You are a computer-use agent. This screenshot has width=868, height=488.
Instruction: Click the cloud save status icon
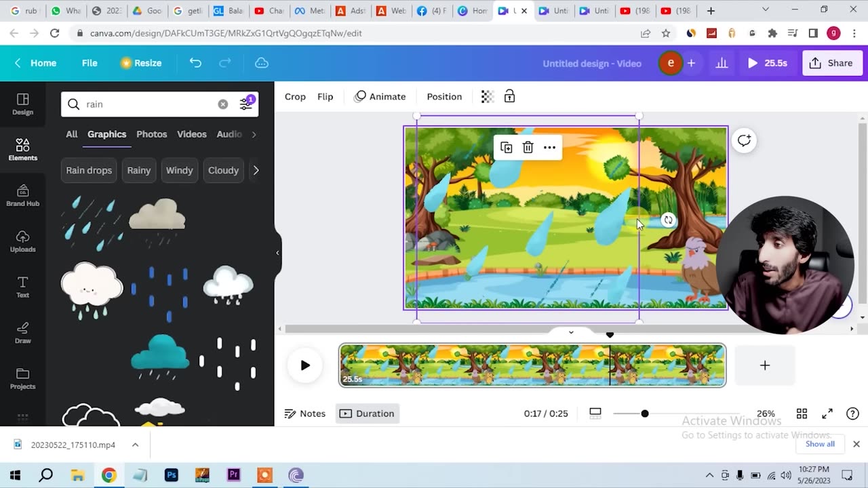point(262,63)
